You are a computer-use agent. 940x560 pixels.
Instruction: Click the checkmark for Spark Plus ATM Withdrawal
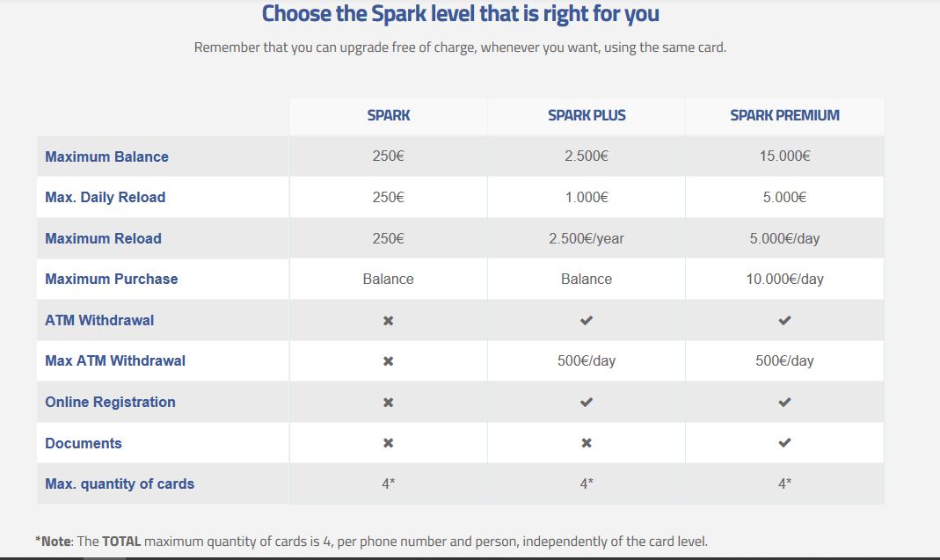[587, 320]
